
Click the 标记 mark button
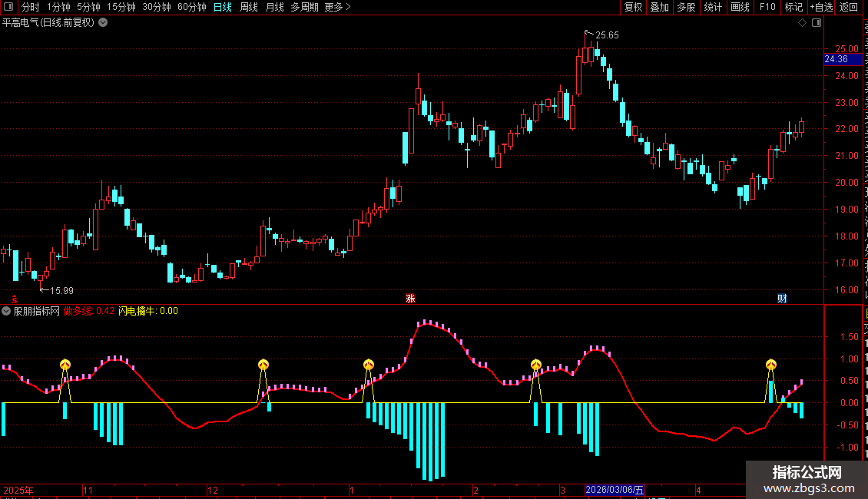(x=793, y=7)
